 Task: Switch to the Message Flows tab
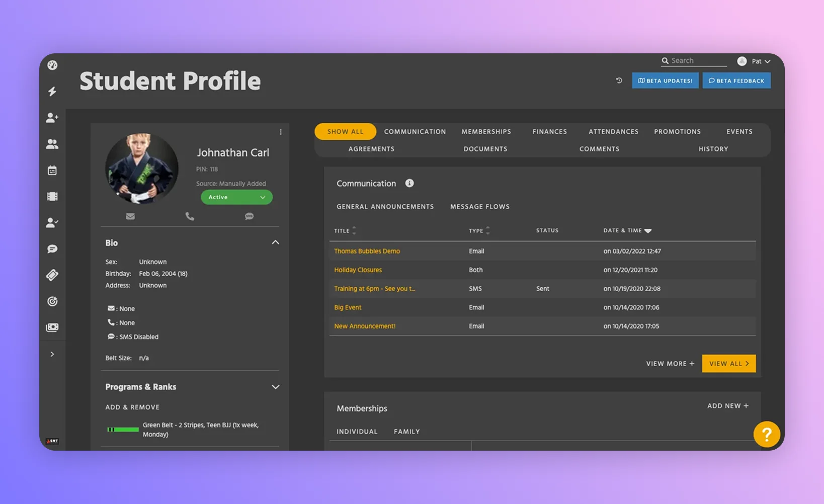[x=479, y=206]
